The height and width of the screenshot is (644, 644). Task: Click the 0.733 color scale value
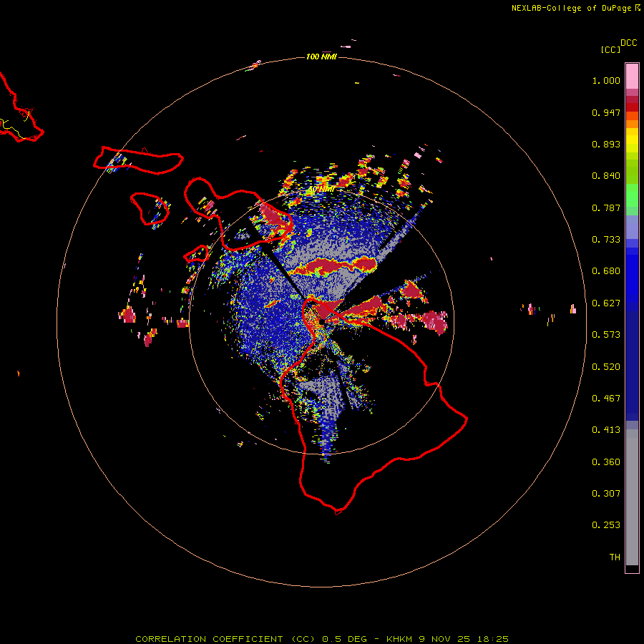606,240
